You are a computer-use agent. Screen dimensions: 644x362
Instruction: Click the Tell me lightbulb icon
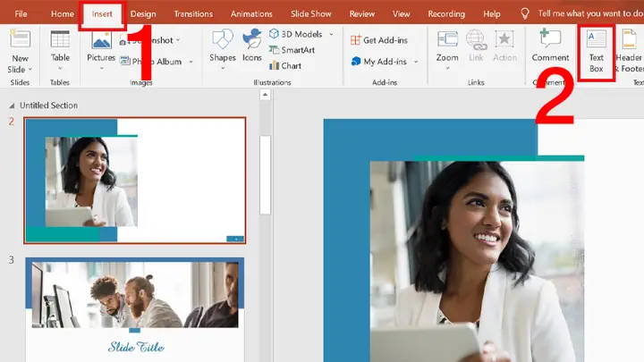524,13
